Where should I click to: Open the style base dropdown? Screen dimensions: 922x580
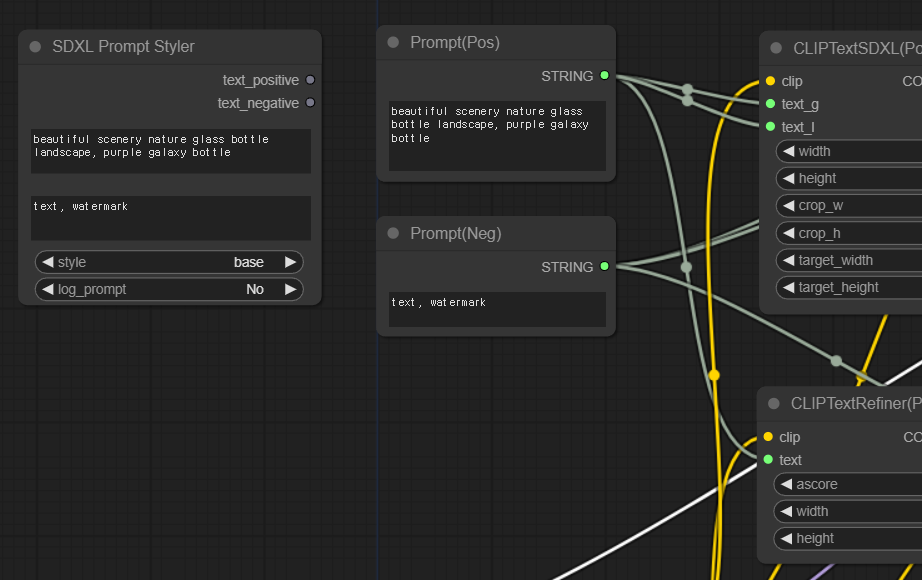(169, 262)
